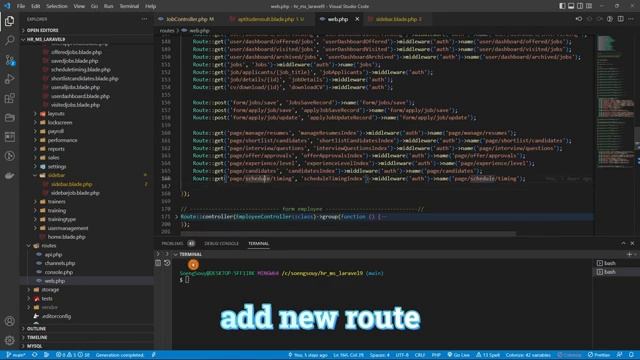This screenshot has height=360, width=640.
Task: Click the main branch indicator in status bar
Action: click(16, 355)
